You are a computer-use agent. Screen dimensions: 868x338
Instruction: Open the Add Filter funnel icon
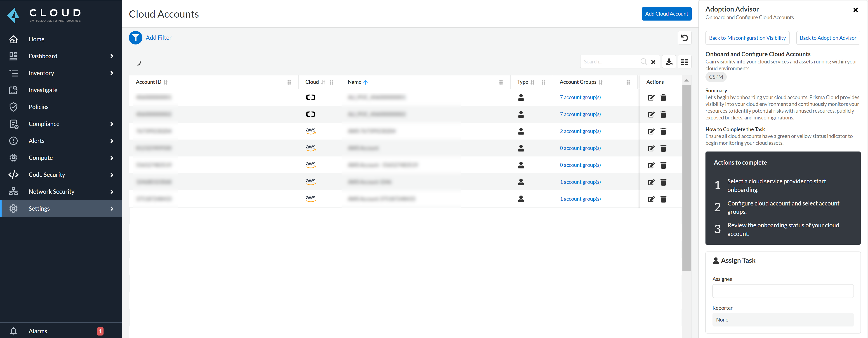135,38
